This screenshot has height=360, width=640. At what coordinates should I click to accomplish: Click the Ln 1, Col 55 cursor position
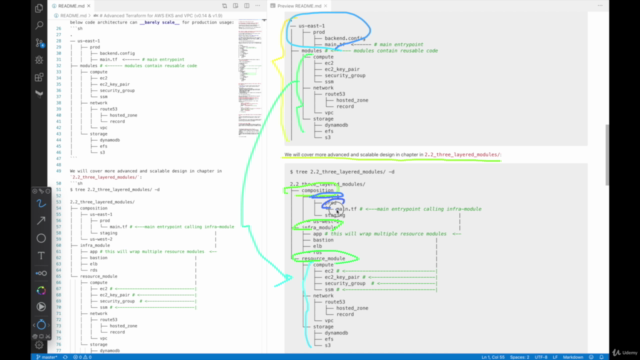coord(493,357)
